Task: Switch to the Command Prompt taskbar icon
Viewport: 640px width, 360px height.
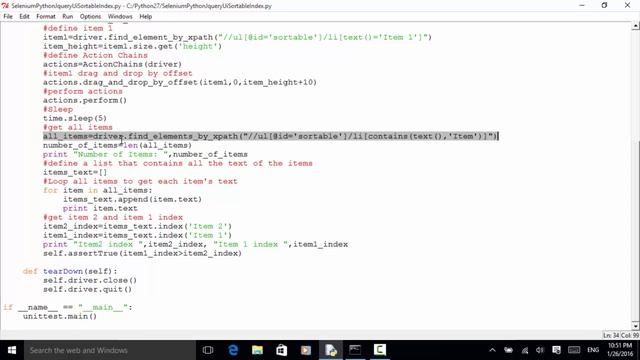Action: [355, 350]
